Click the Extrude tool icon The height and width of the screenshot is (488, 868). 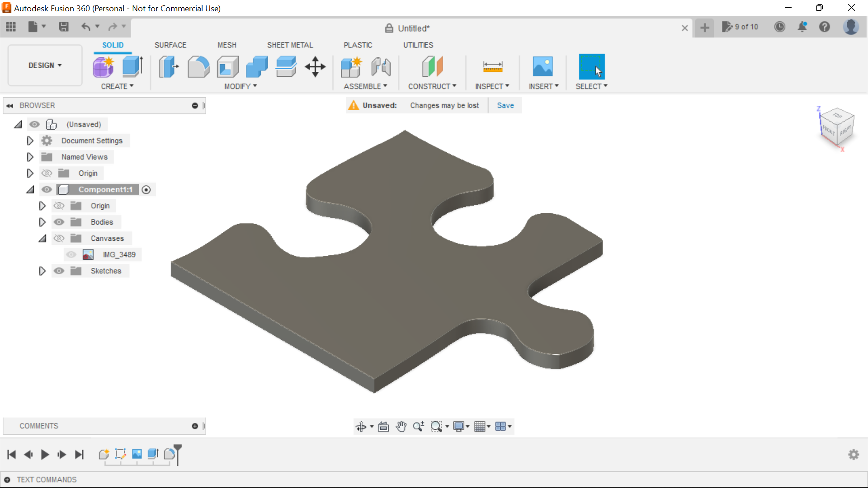point(132,66)
